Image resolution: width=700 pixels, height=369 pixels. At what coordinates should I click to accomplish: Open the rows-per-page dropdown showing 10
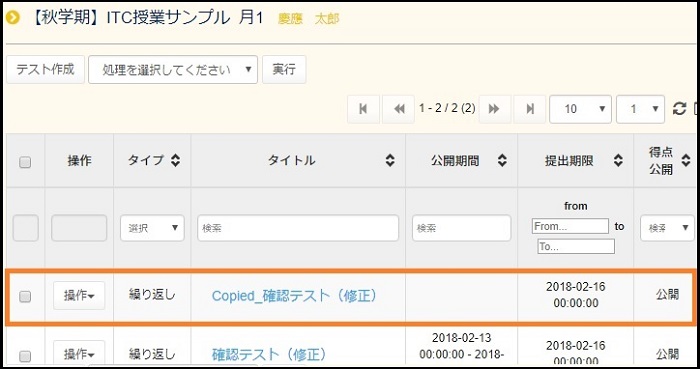click(580, 109)
